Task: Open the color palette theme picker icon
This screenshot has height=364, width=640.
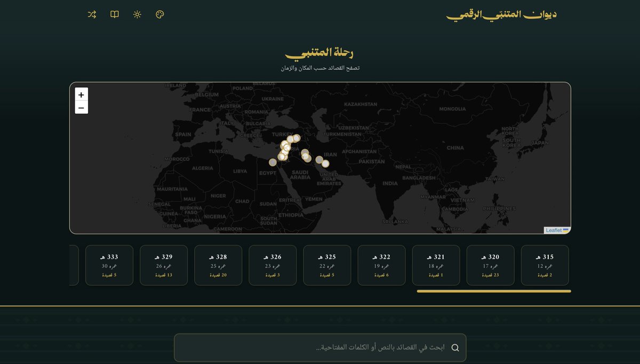Action: (x=158, y=14)
